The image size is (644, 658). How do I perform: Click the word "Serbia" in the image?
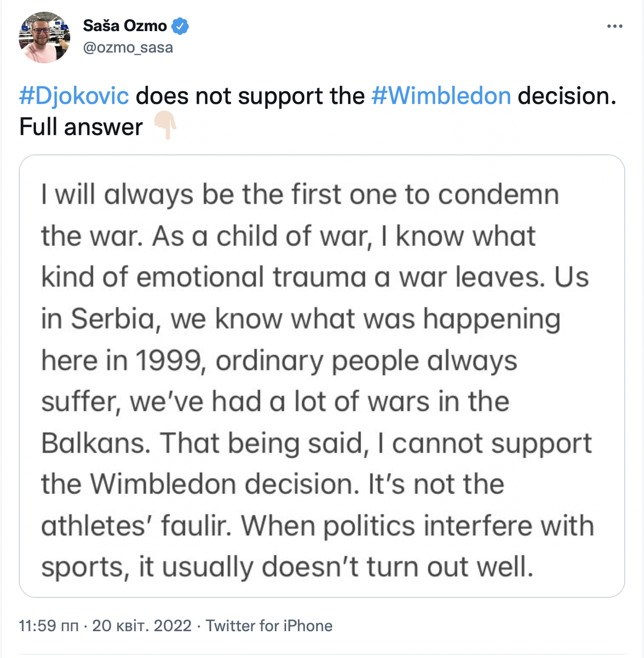coord(113,319)
